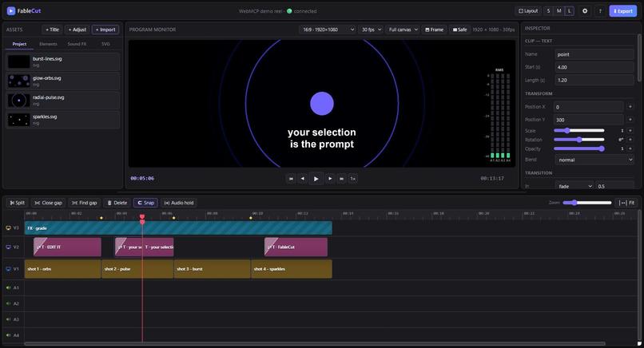Open the transition In fade dropdown

click(574, 186)
